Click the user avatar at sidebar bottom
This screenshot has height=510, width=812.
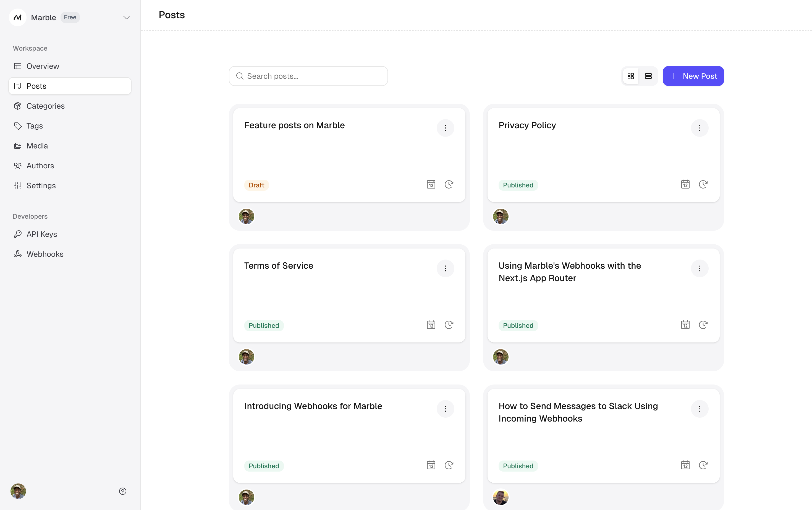(x=18, y=491)
